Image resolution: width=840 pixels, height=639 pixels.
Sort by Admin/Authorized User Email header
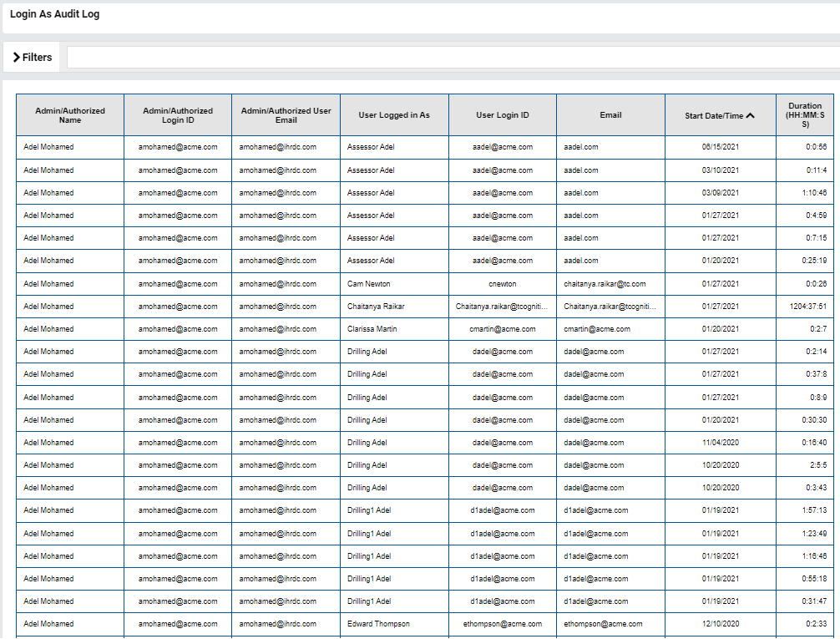[286, 115]
